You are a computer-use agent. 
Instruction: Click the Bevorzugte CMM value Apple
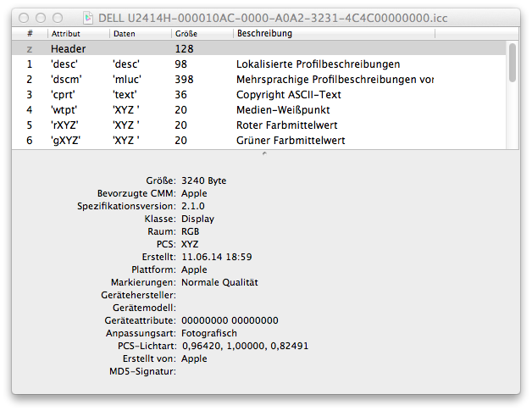click(194, 193)
